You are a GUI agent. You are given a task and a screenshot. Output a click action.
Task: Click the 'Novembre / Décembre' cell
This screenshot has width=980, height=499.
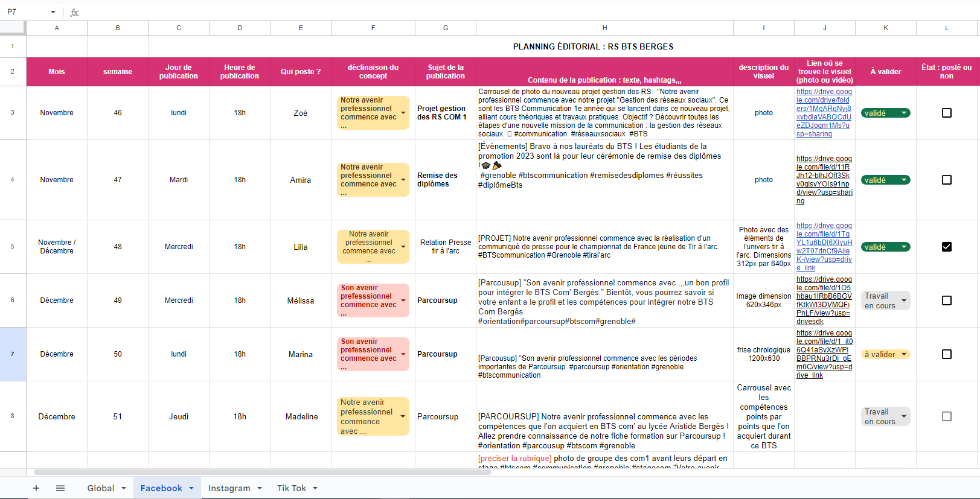(x=57, y=247)
